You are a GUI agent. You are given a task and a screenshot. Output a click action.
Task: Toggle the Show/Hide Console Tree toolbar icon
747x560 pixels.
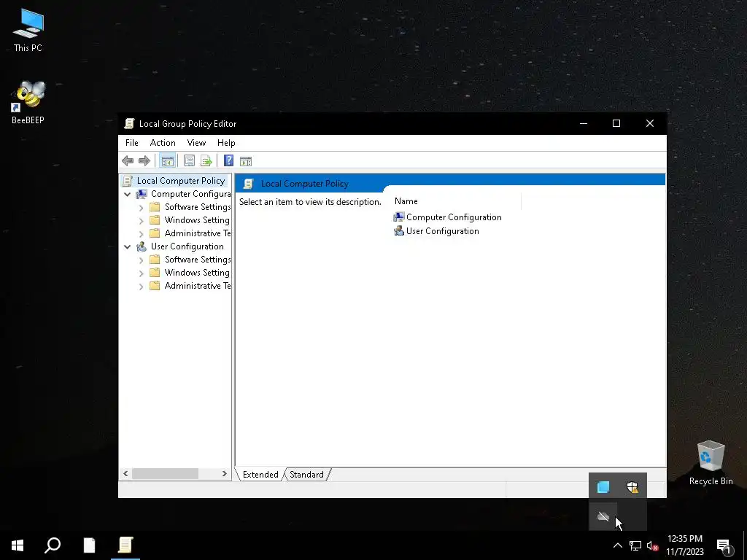click(x=167, y=161)
